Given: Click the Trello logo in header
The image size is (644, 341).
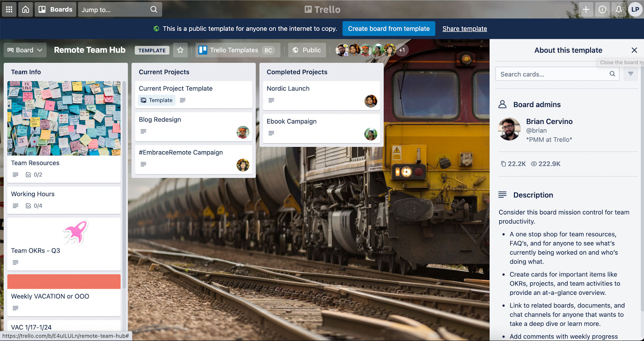Looking at the screenshot, I should click(322, 9).
